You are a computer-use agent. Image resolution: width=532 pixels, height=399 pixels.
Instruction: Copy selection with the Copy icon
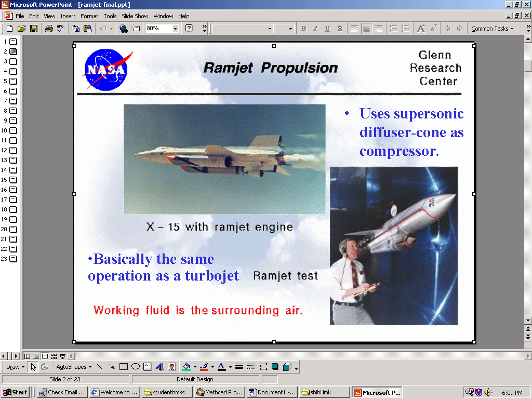75,29
